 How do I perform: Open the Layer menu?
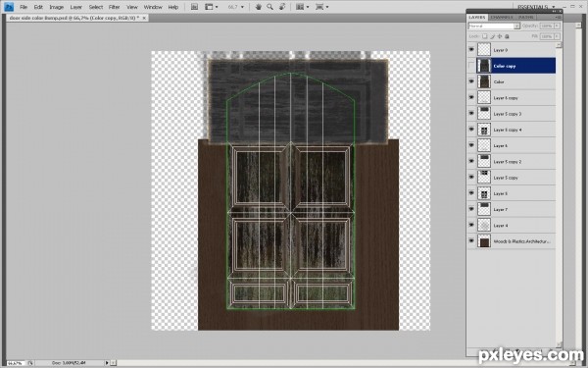coord(76,7)
